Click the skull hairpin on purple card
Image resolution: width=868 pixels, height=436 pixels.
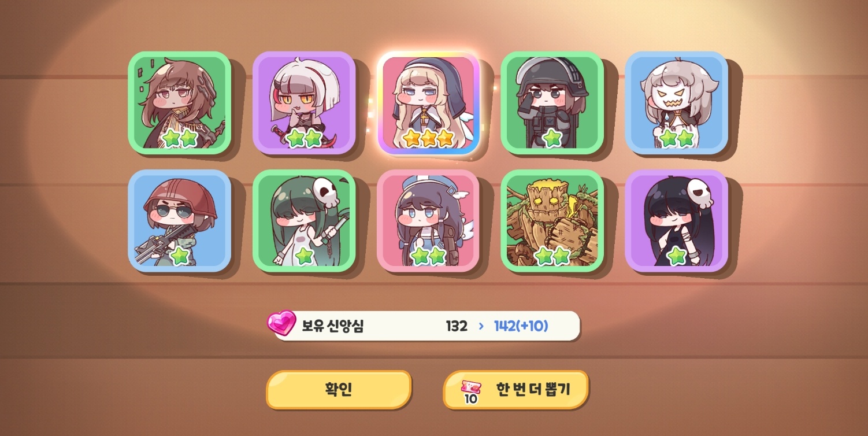698,193
